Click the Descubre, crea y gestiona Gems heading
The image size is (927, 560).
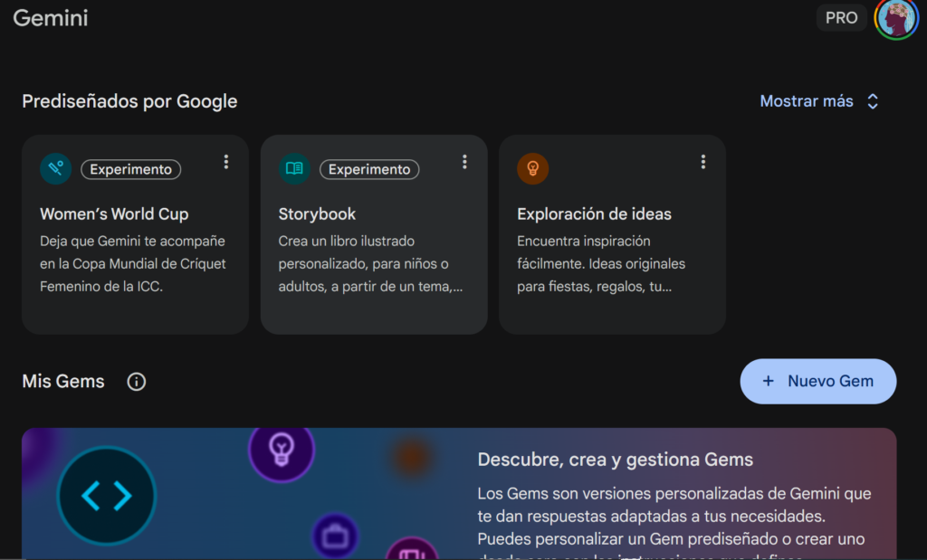(x=615, y=460)
